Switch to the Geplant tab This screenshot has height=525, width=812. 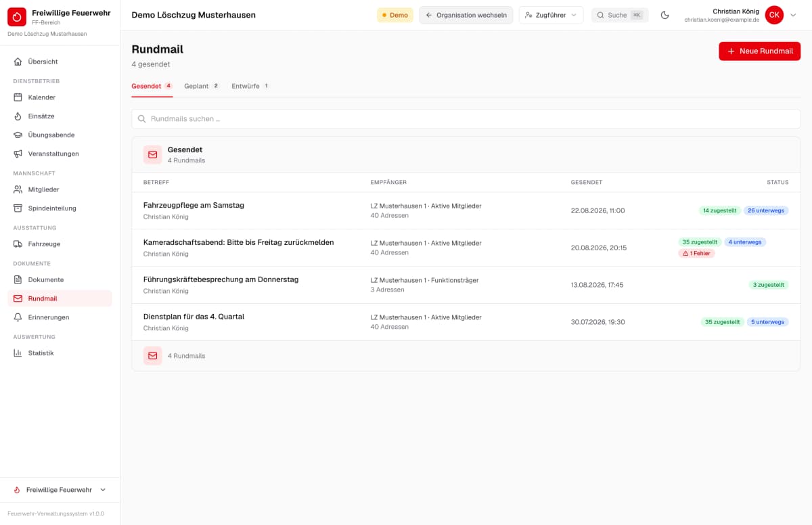202,87
